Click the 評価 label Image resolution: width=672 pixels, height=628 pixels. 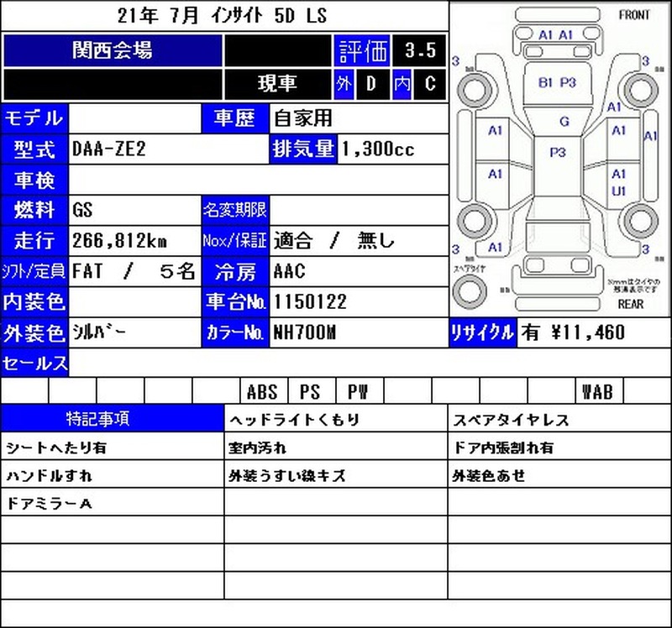362,50
